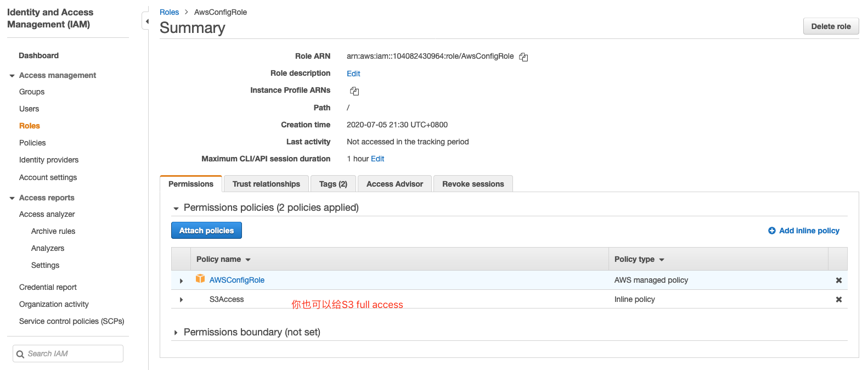Open Service control policies (SCPs)

point(72,321)
